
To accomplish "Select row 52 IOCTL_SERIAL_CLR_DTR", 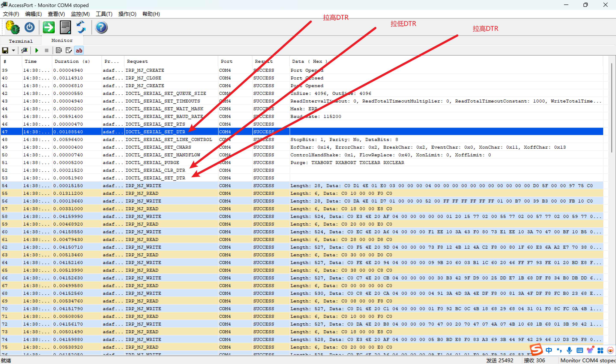I will click(x=302, y=170).
